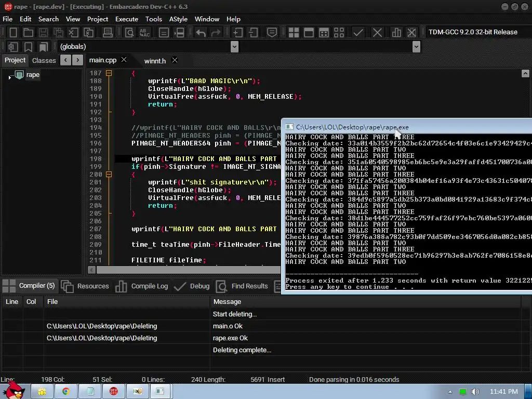Open the Resources bottom tab
The width and height of the screenshot is (532, 399).
[85, 286]
